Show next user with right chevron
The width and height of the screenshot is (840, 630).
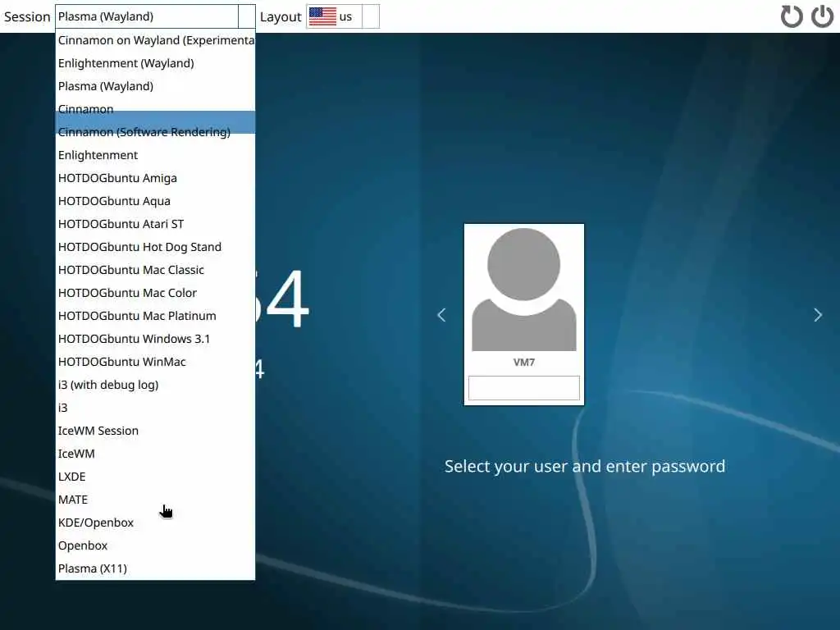click(818, 315)
